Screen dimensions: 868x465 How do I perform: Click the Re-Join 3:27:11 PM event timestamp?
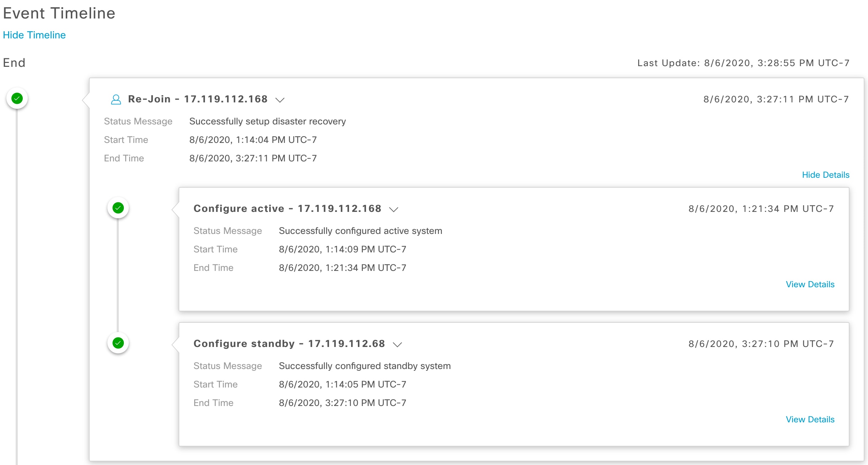[x=776, y=99]
